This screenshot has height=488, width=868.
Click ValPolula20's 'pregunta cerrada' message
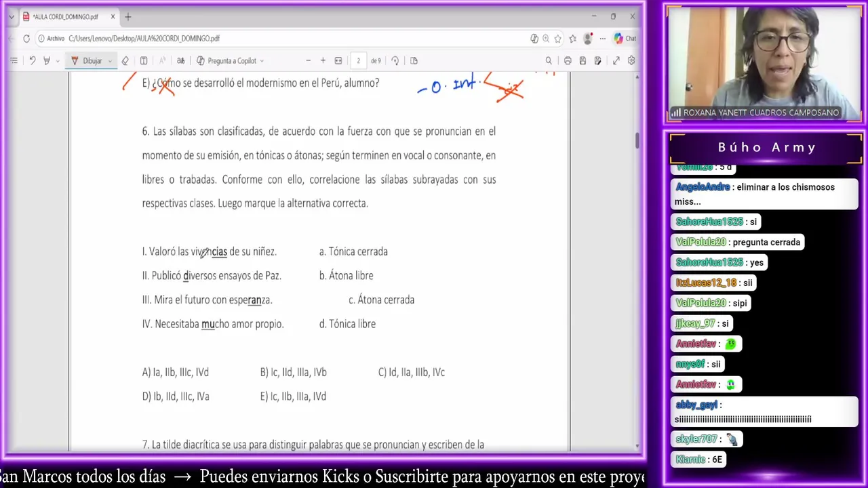point(738,242)
